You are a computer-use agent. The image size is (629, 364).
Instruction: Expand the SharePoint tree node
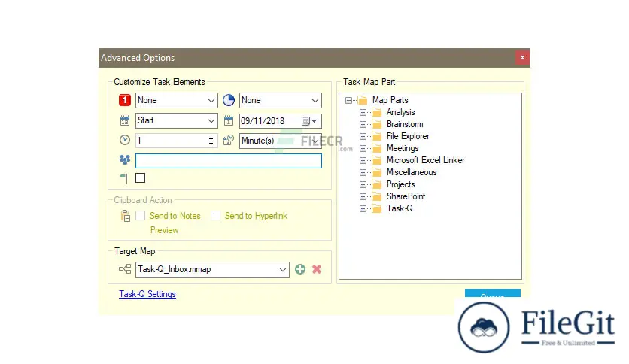tap(363, 196)
